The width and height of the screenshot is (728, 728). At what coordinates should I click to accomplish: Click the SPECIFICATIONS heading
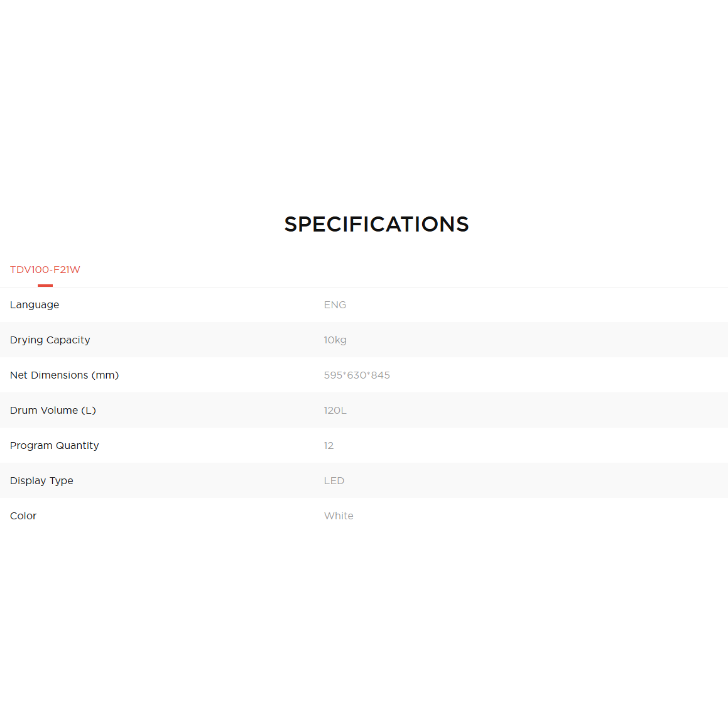coord(376,224)
